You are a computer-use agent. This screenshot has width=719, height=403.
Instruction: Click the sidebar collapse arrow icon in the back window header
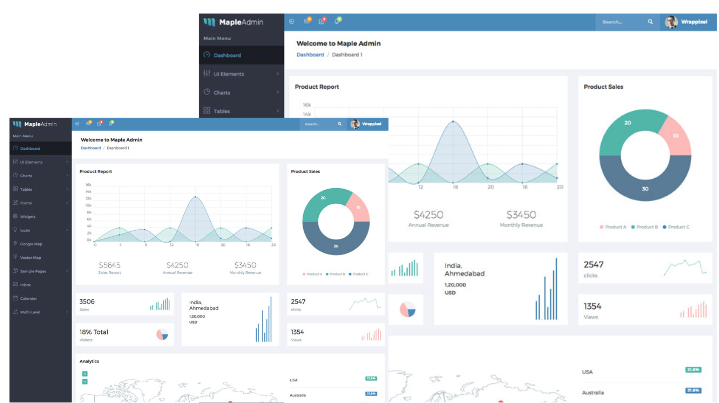[x=292, y=21]
